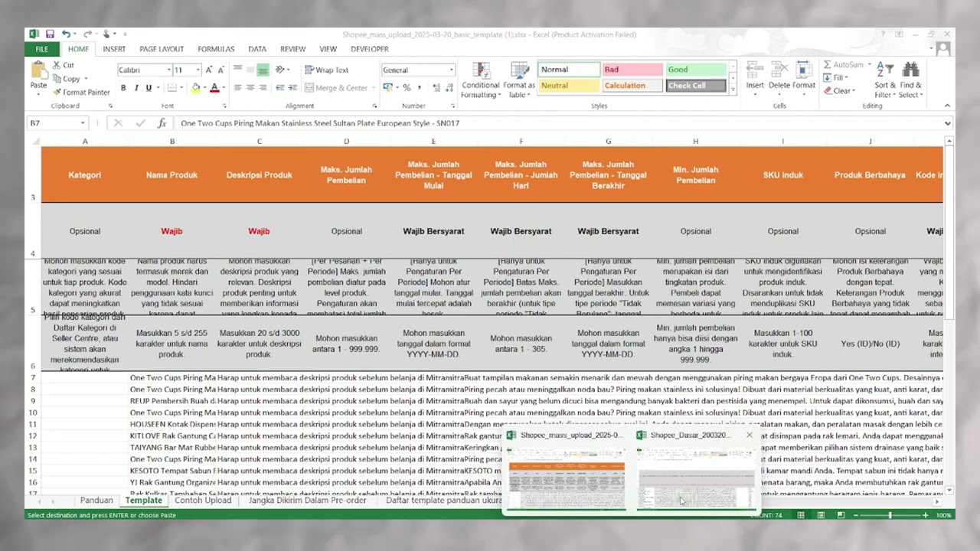Decrease font size with the small A
Image resolution: width=980 pixels, height=551 pixels.
point(220,70)
